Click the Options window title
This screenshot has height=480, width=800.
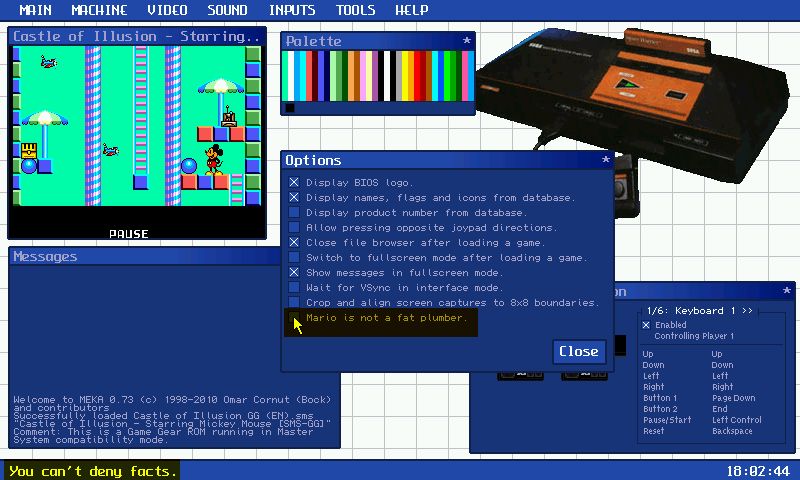click(313, 160)
